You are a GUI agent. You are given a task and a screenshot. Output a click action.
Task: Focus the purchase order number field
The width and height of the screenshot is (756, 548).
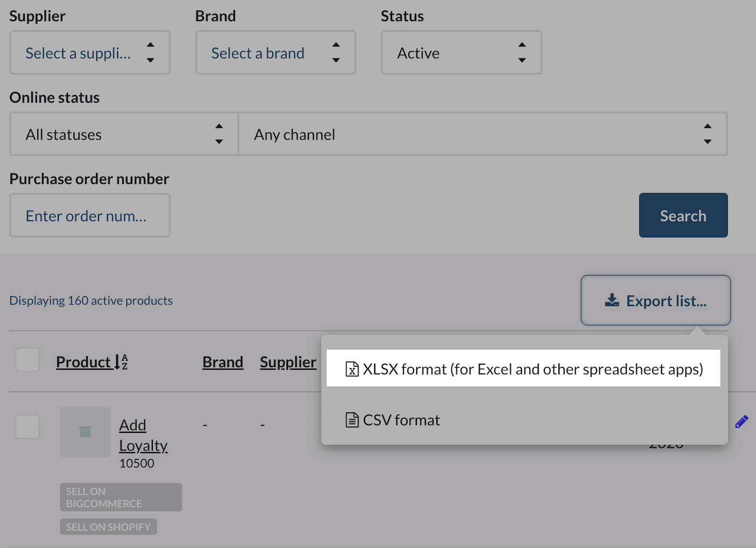pos(90,215)
